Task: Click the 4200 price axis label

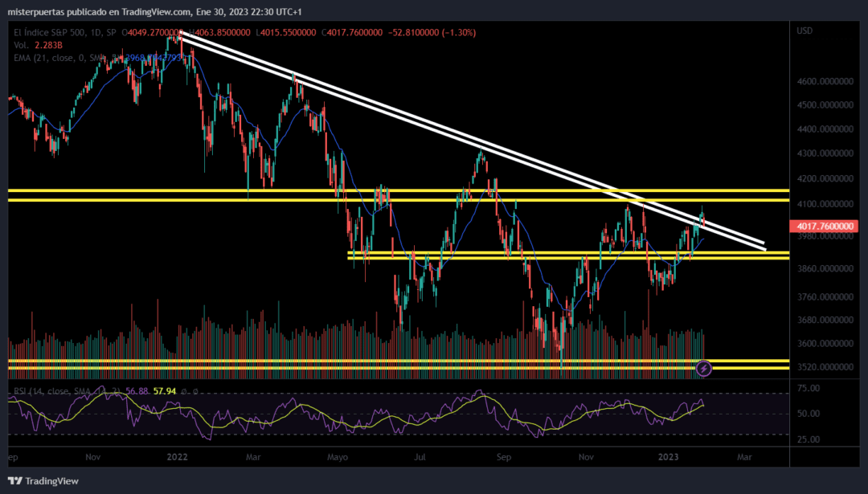Action: (825, 178)
